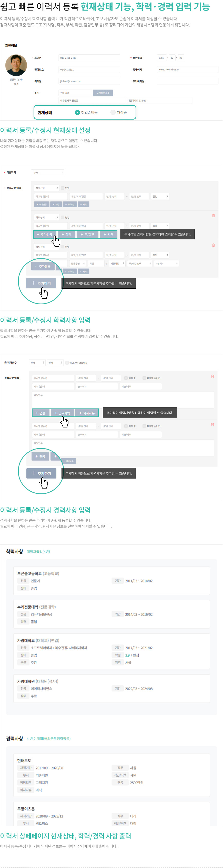Click the teal-highlighted + 지역 button
This screenshot has width=223, height=868.
(108, 235)
